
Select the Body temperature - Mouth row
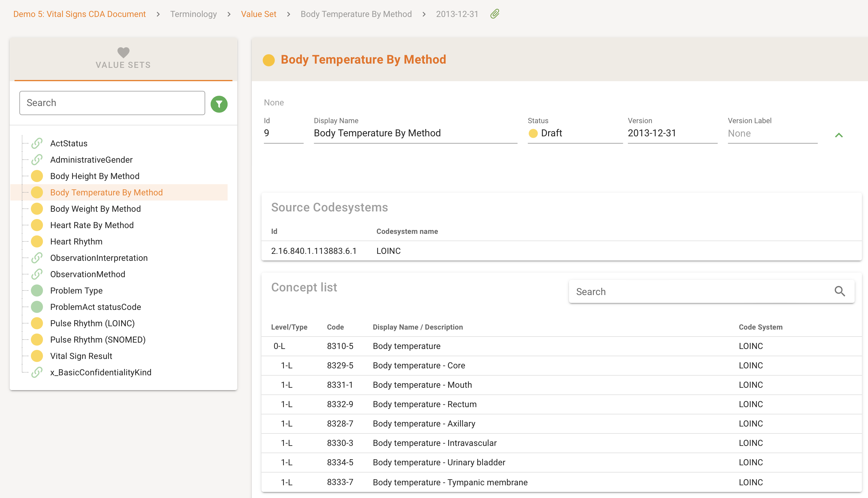pos(422,385)
